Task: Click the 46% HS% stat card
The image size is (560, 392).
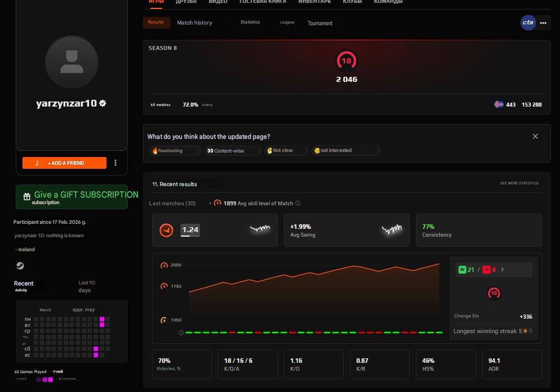Action: coord(446,364)
